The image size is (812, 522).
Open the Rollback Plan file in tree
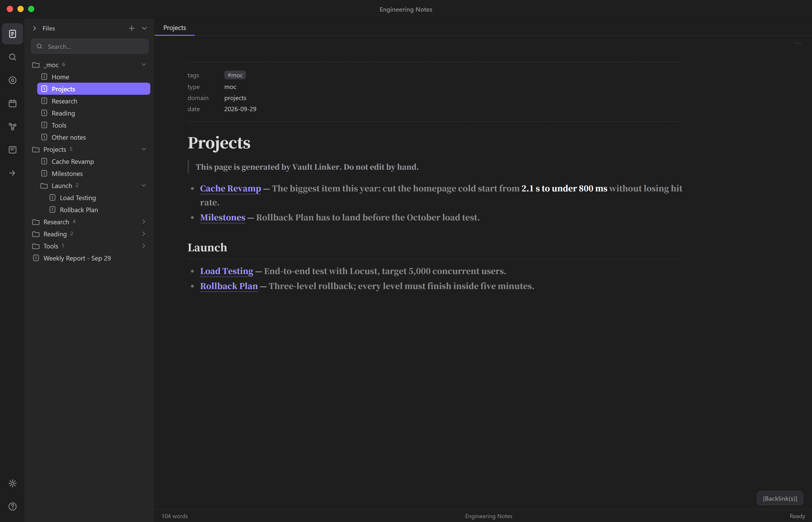click(98, 210)
